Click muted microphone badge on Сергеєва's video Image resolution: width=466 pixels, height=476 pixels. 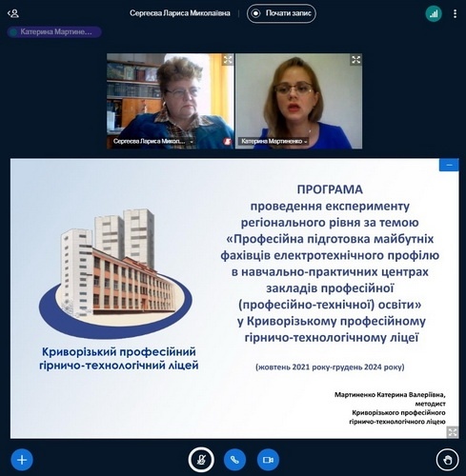[x=227, y=141]
